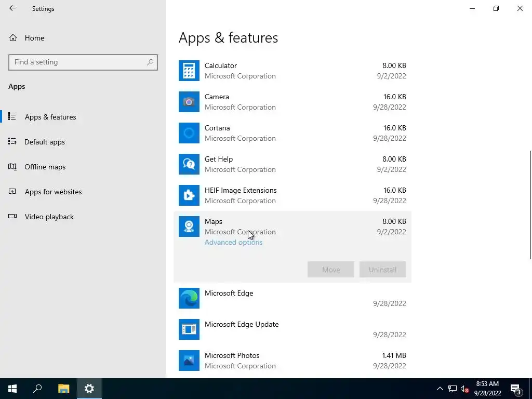Restore down the Settings window
Image resolution: width=532 pixels, height=399 pixels.
(496, 8)
